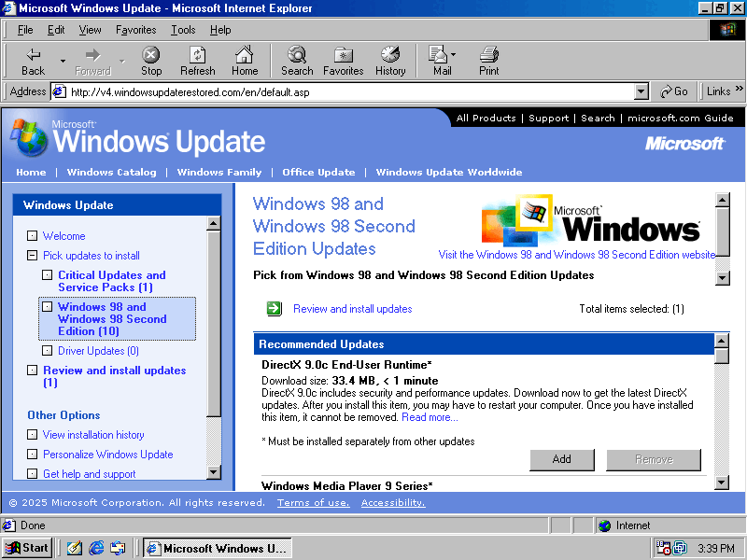Viewport: 747px width, 560px height.
Task: Open the Tools menu
Action: click(183, 30)
